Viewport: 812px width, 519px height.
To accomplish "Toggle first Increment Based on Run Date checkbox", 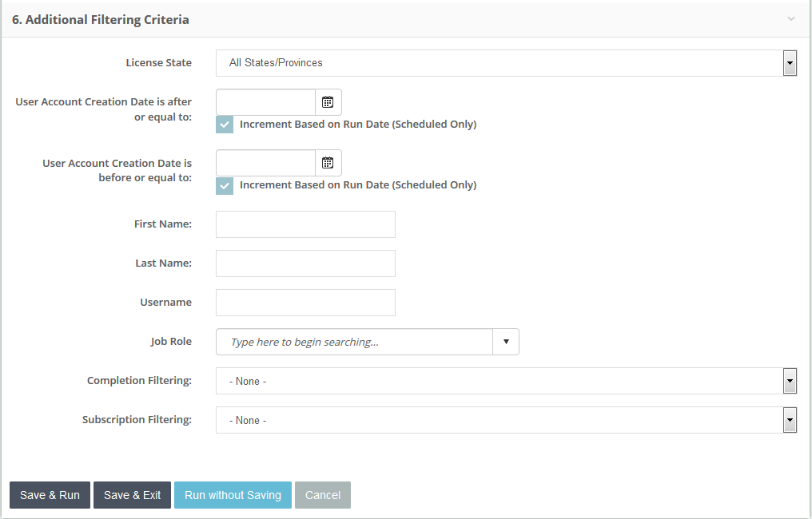I will (x=225, y=125).
